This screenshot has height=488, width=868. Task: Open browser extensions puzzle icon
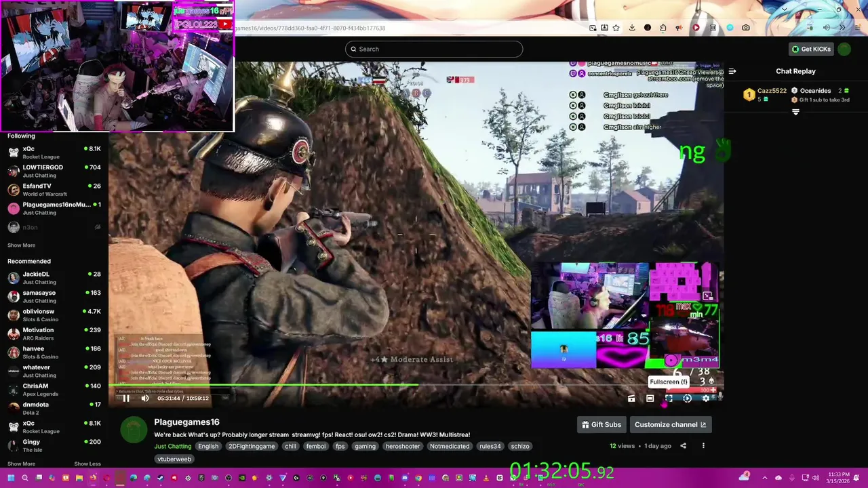point(663,28)
